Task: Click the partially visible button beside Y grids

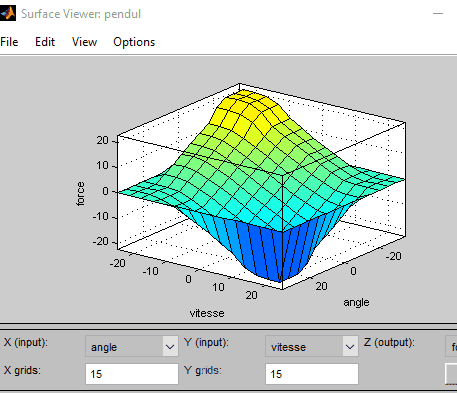Action: [x=451, y=374]
